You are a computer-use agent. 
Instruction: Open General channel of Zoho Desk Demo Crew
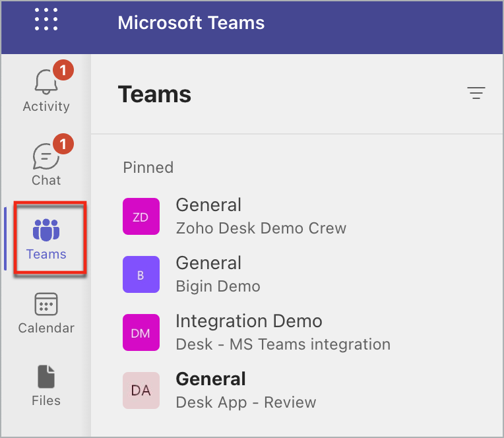coord(208,205)
